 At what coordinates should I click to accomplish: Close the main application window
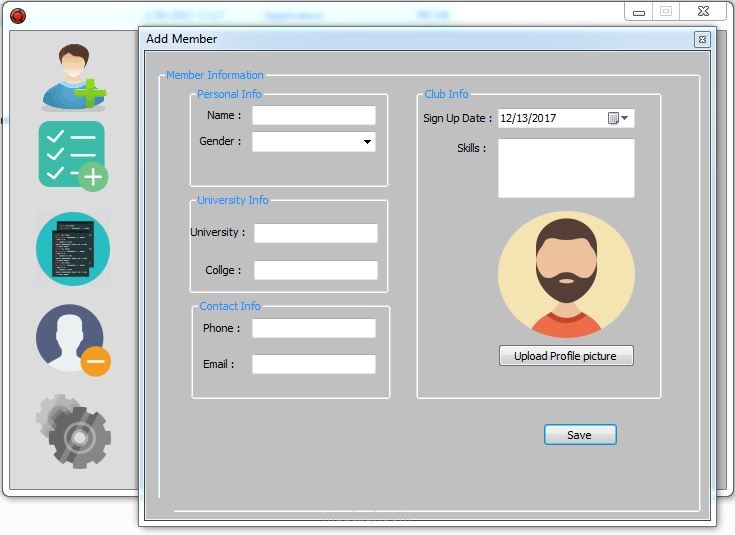click(703, 11)
